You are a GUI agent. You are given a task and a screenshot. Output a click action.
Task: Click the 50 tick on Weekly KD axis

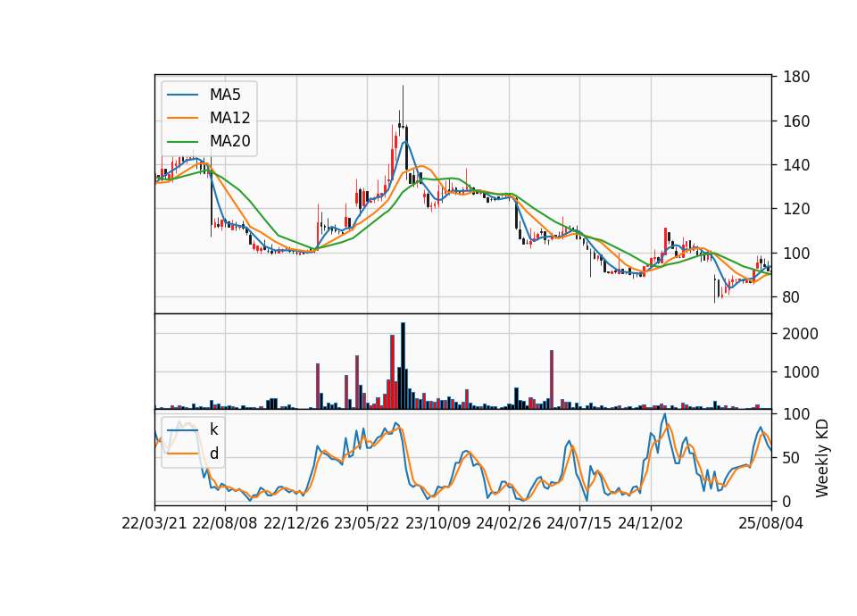click(791, 458)
